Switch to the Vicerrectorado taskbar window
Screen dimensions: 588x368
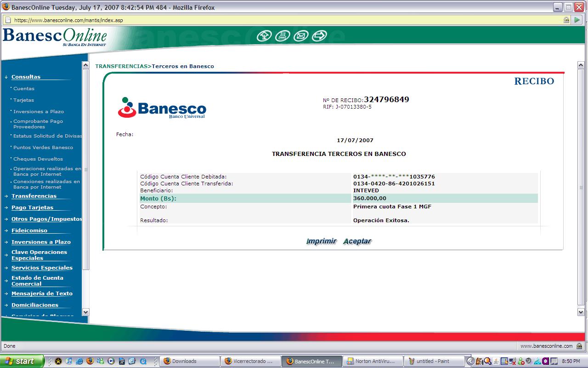click(x=250, y=361)
